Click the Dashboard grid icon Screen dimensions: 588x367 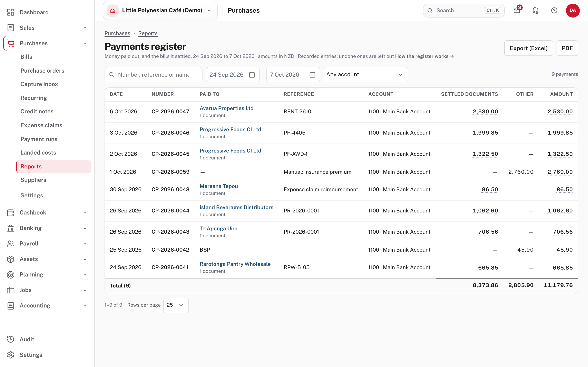click(10, 12)
